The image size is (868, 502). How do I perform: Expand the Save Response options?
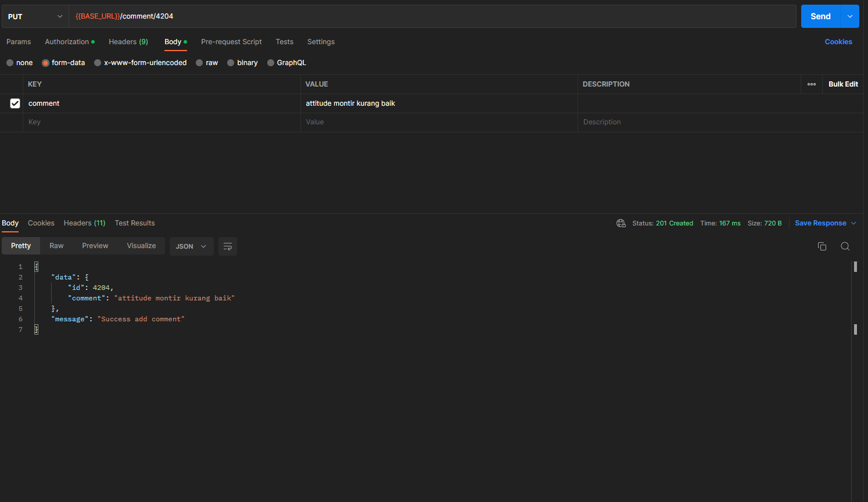[x=853, y=223]
